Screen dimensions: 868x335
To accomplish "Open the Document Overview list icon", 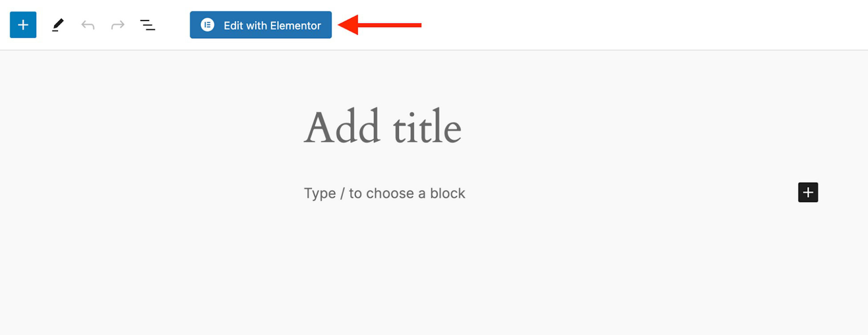I will pyautogui.click(x=148, y=25).
